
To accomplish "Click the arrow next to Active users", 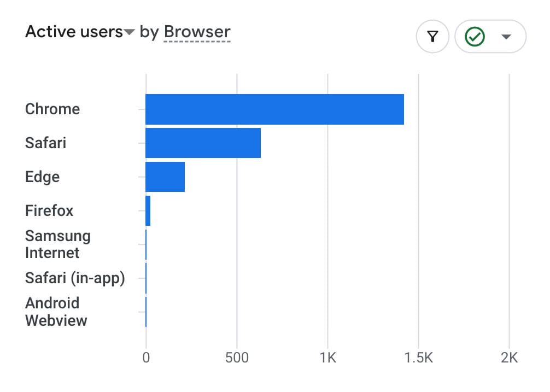I will point(129,33).
